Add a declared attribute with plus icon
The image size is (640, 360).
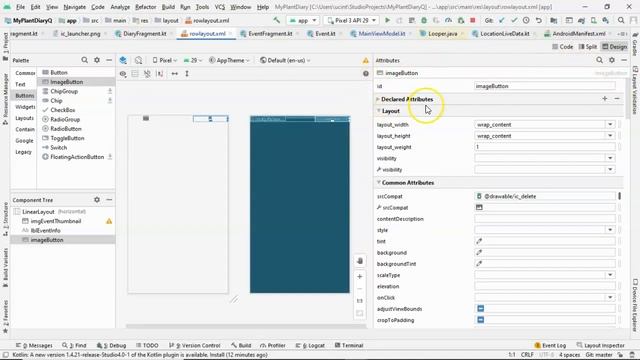click(604, 99)
